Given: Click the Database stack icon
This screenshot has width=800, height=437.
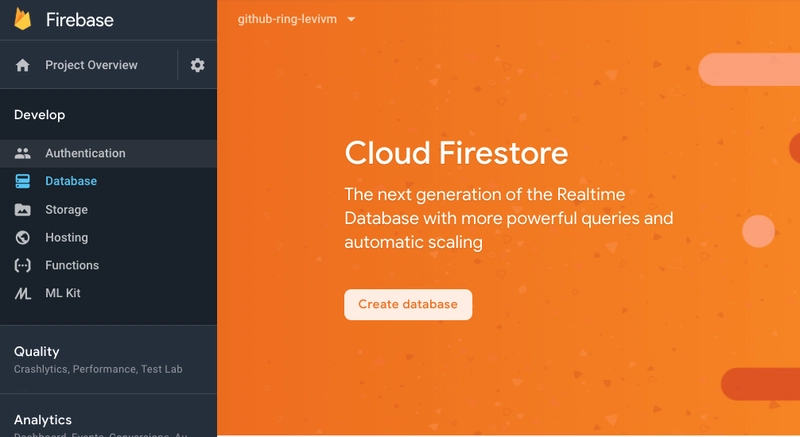Looking at the screenshot, I should (22, 181).
